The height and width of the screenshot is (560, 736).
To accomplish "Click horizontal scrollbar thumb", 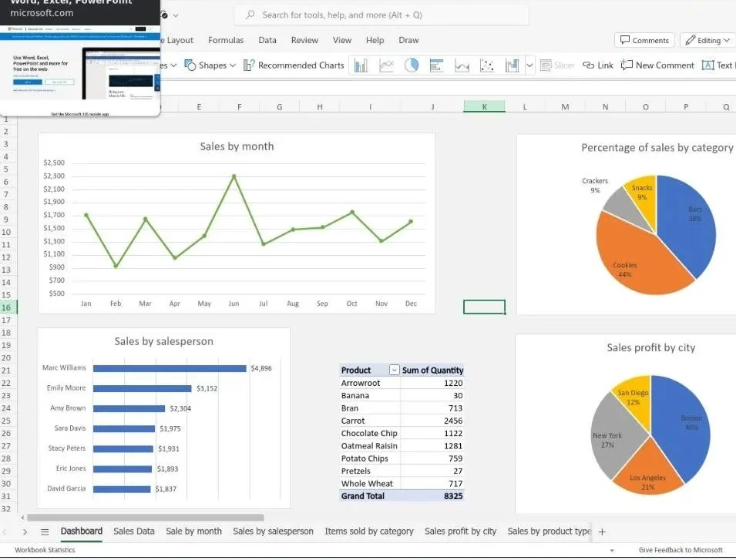I will pos(146,518).
